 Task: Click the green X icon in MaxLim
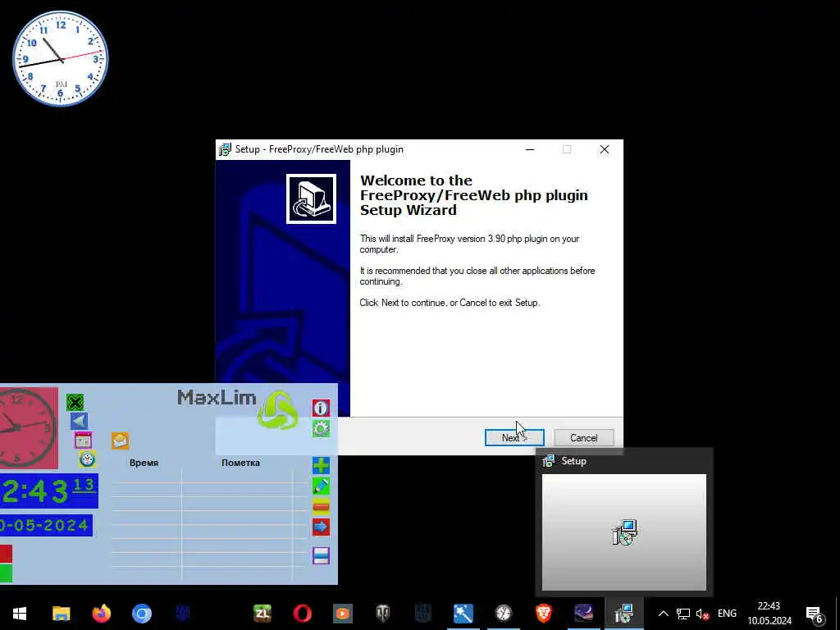point(75,402)
